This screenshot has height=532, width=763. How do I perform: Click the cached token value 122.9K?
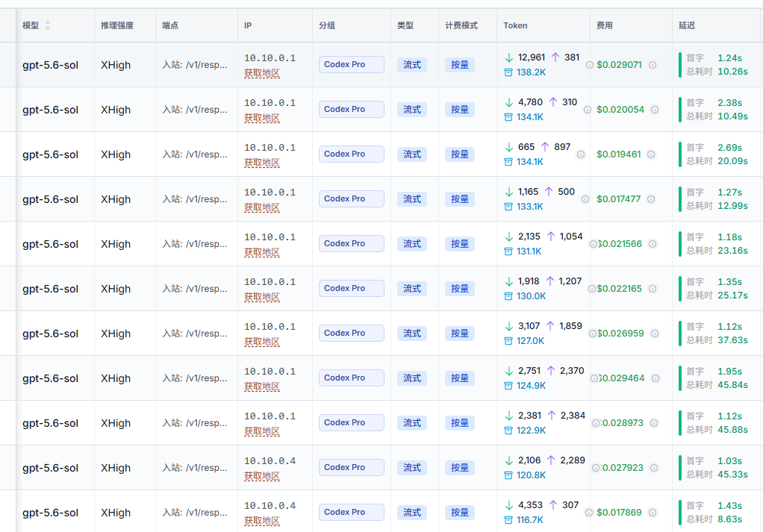tap(532, 431)
